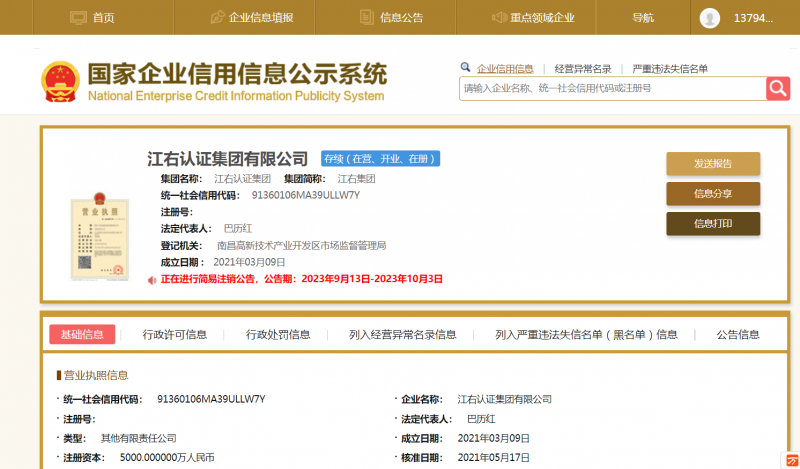The image size is (800, 469).
Task: Switch to the 基础信息 tab
Action: coord(82,334)
